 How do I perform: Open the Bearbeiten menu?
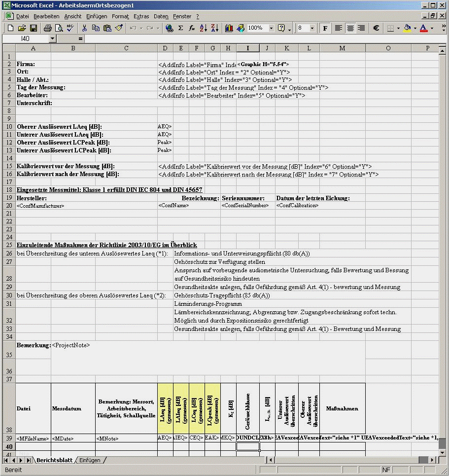tap(46, 16)
